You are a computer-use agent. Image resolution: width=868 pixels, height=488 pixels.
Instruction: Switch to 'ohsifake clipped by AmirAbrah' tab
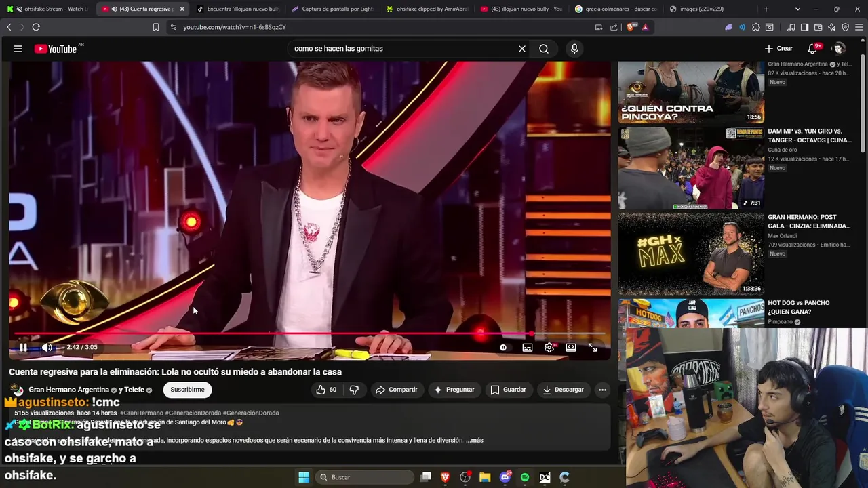coord(427,9)
